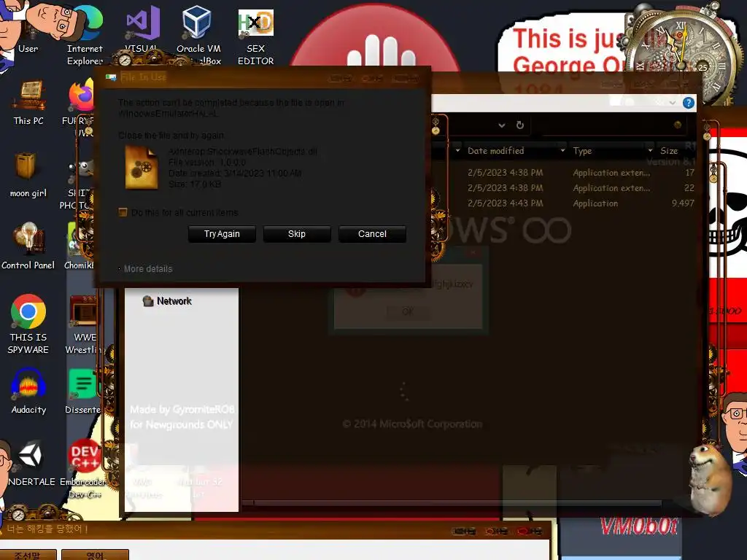Viewport: 747px width, 560px height.
Task: Open the Oracle VM VirtualBox desktop icon
Action: pyautogui.click(x=198, y=34)
